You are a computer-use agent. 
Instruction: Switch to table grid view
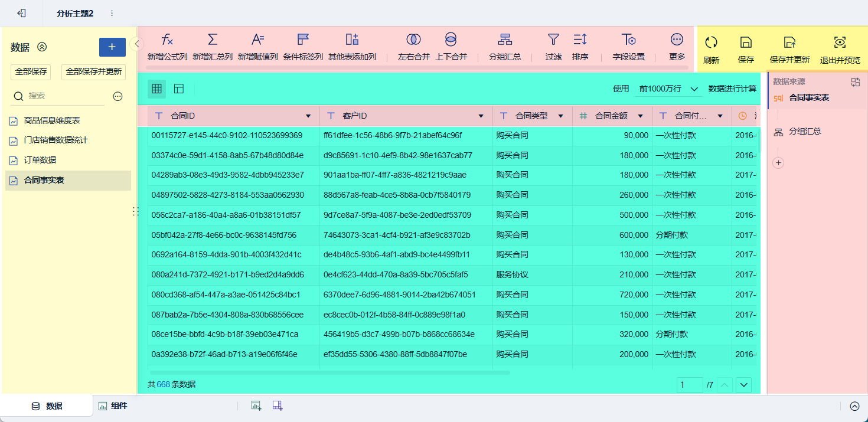coord(156,89)
